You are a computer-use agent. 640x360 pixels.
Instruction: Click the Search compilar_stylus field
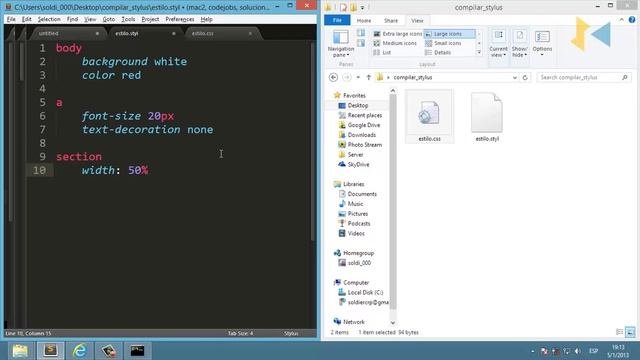(584, 77)
